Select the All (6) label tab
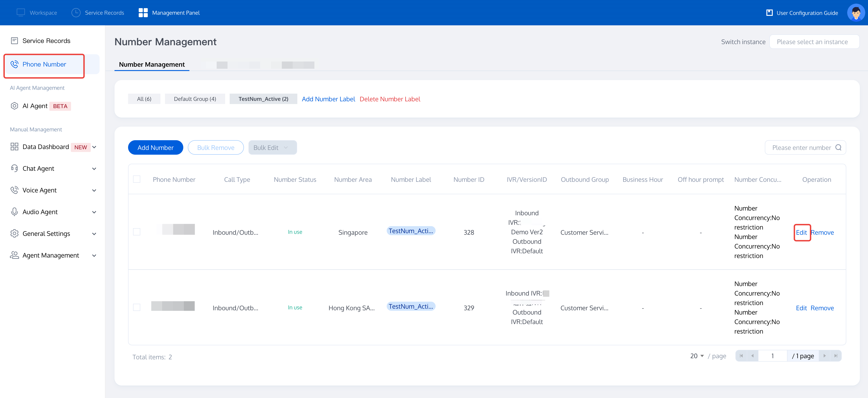This screenshot has width=868, height=398. tap(144, 99)
